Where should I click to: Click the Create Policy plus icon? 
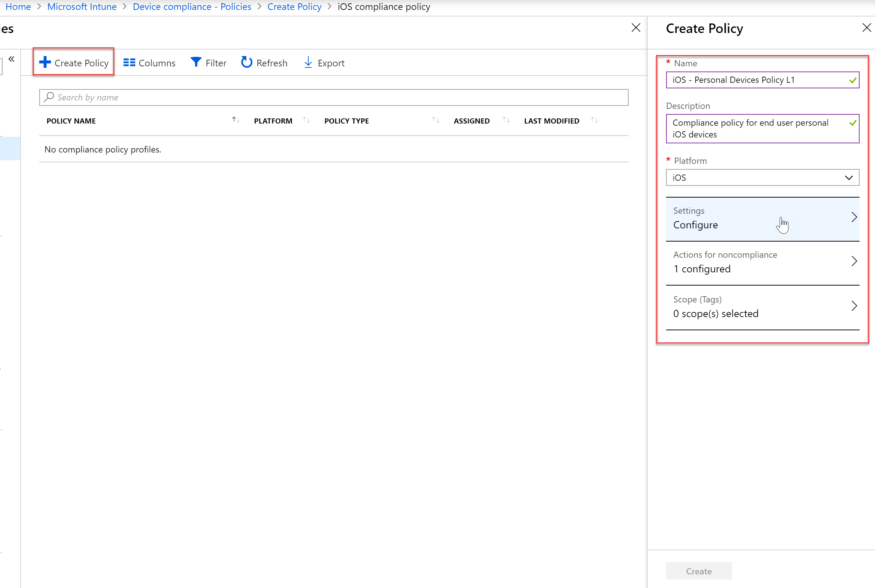pos(45,62)
